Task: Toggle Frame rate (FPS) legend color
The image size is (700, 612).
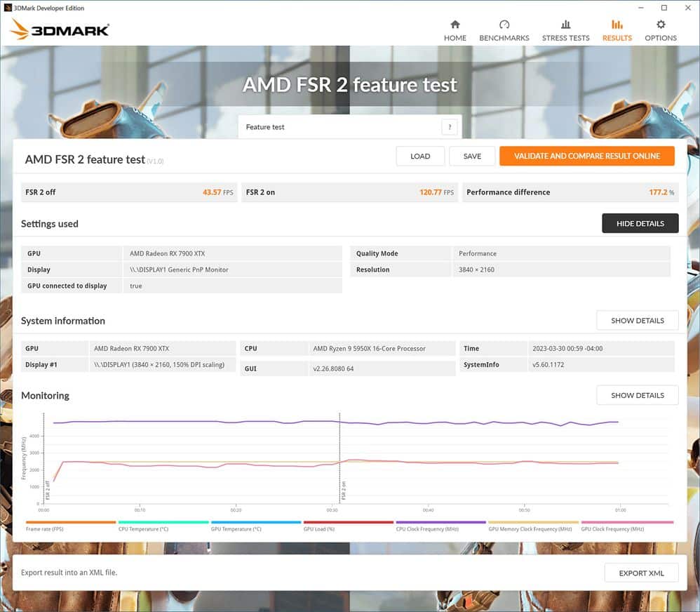Action: click(70, 522)
